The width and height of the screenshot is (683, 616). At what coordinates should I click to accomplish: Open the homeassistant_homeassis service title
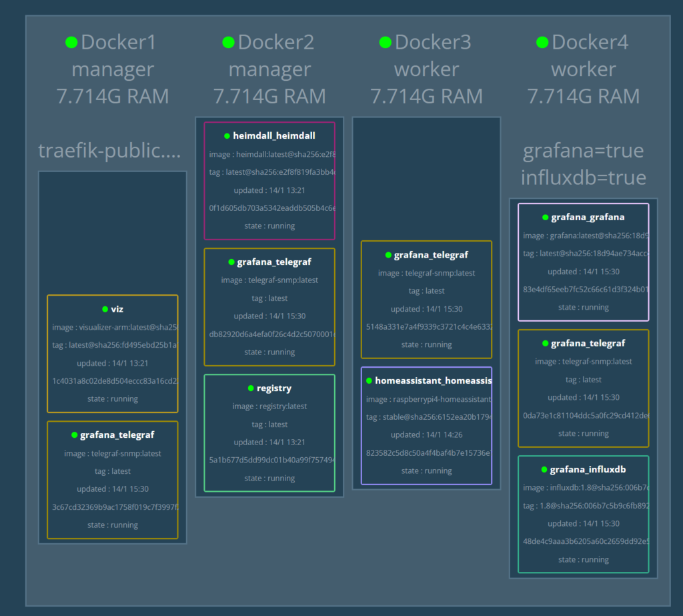tap(434, 380)
